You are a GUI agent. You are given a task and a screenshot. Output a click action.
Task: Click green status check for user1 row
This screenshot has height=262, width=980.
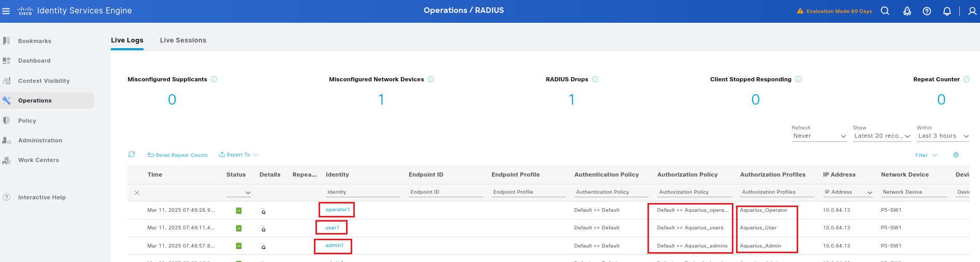(239, 228)
